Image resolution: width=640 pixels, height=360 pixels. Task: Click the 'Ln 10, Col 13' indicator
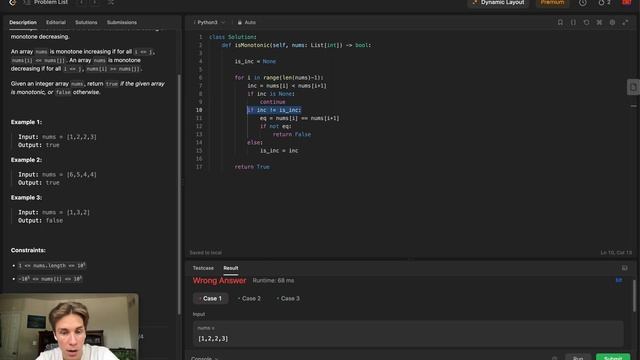pos(616,253)
